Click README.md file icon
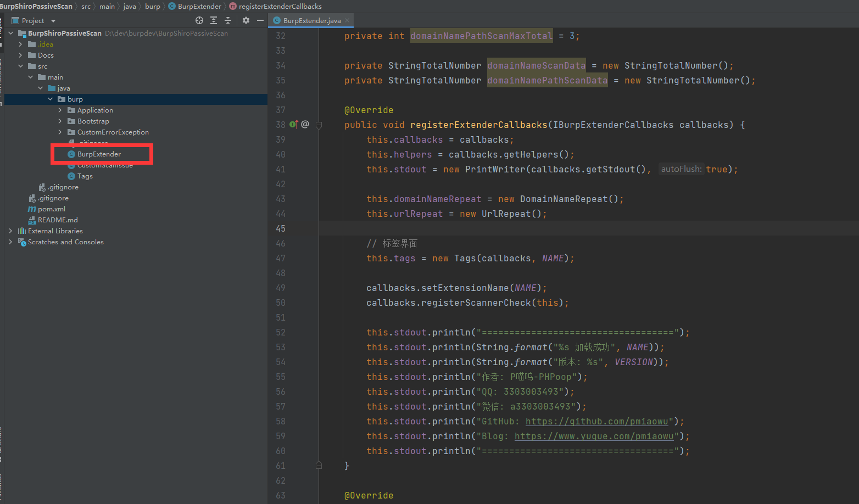This screenshot has height=504, width=859. (32, 220)
